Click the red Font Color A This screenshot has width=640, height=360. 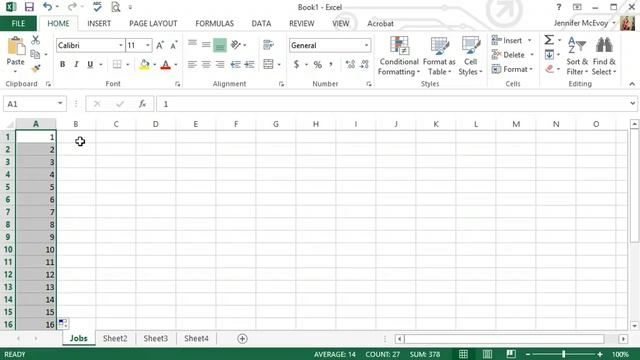click(165, 64)
